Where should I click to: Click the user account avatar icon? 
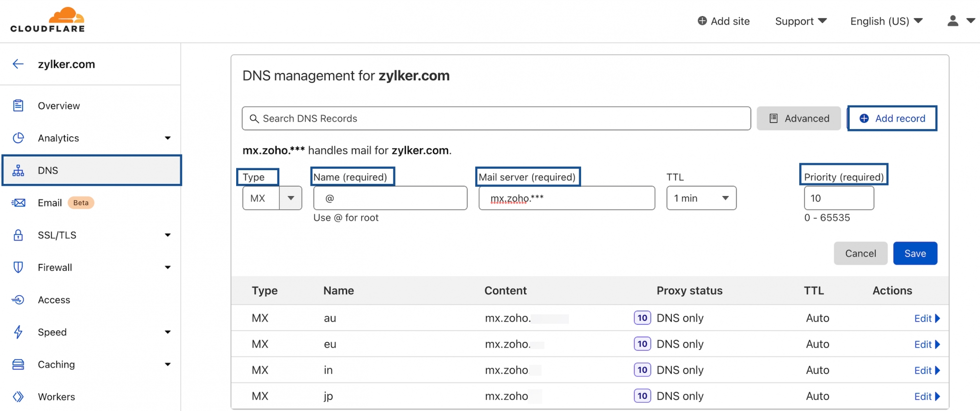click(x=953, y=21)
